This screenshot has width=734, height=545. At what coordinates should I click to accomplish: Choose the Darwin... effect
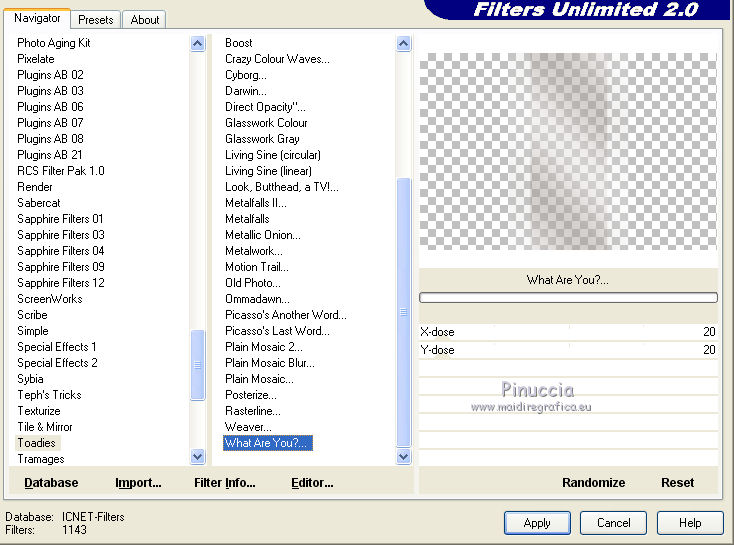pyautogui.click(x=246, y=91)
